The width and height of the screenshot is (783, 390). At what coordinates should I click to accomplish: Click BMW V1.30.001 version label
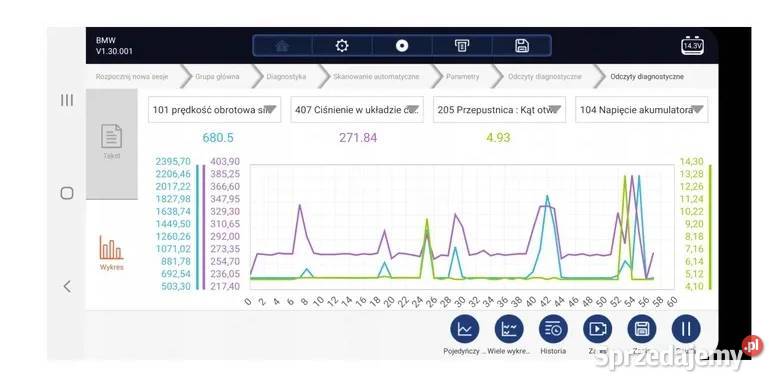pyautogui.click(x=114, y=46)
